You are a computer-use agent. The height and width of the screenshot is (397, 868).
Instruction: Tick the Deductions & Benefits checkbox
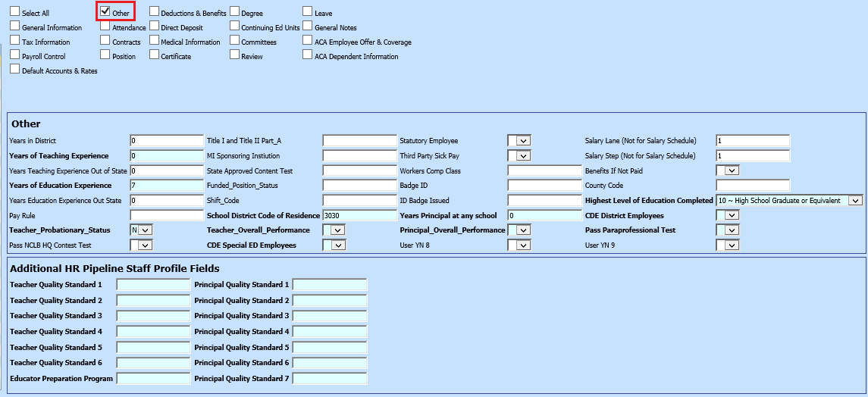click(154, 11)
